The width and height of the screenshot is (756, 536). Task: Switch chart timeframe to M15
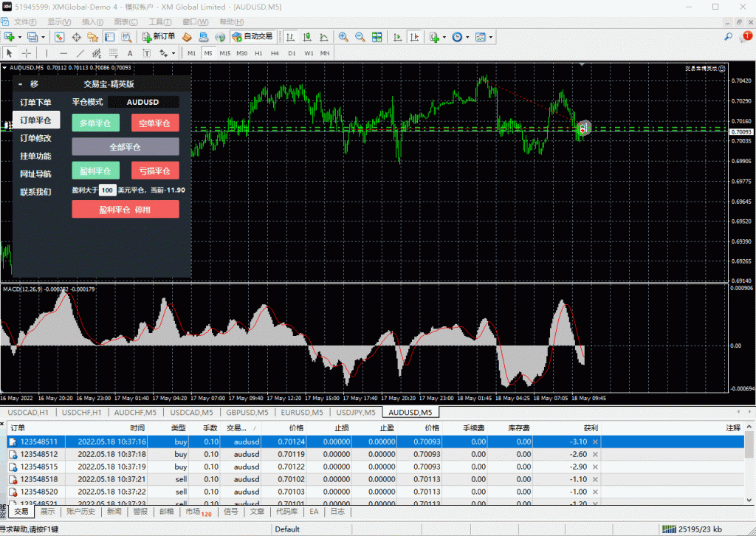[227, 52]
